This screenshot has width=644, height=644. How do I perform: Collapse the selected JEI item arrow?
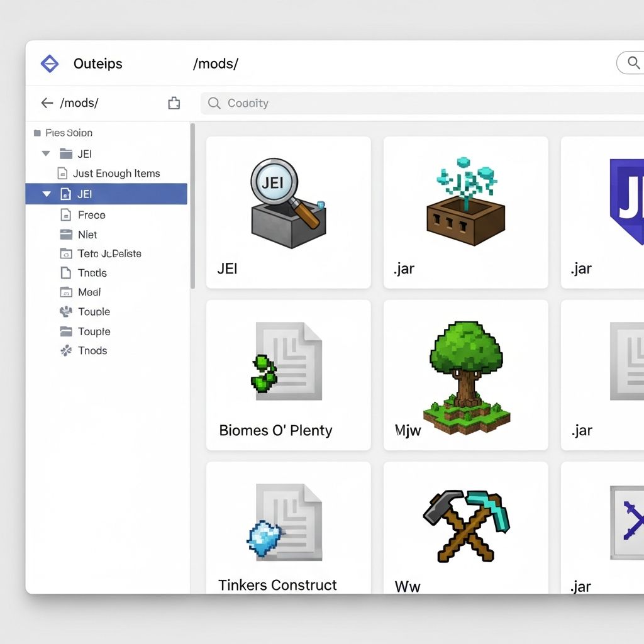coord(47,194)
